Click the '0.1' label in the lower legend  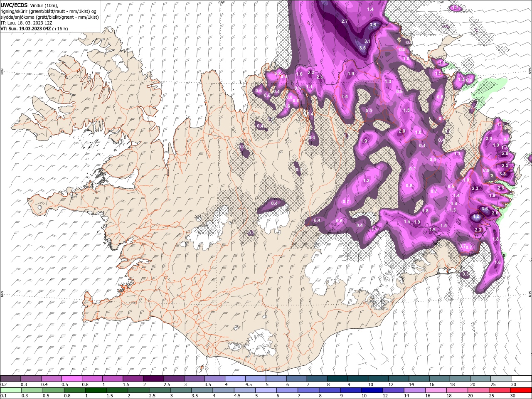click(x=3, y=396)
